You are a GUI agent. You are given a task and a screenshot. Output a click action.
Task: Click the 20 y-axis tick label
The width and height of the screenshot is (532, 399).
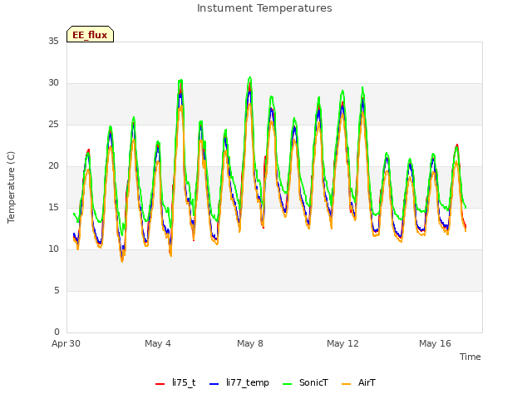pyautogui.click(x=53, y=166)
